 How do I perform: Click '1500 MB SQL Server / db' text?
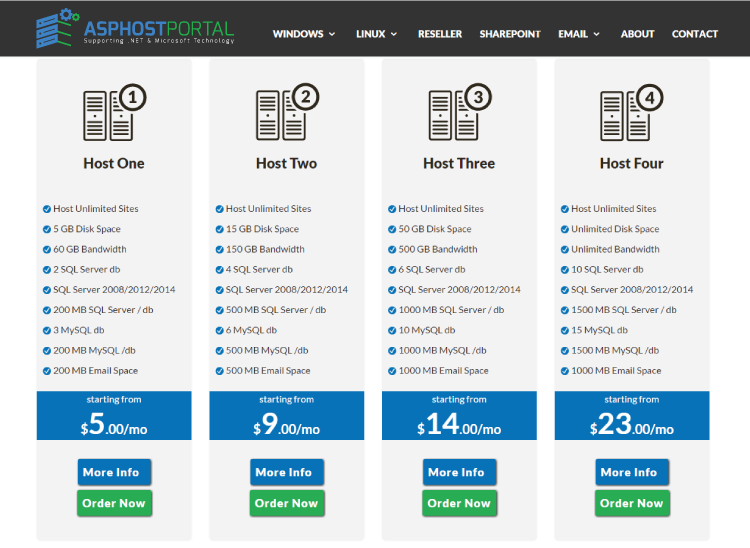pos(624,310)
